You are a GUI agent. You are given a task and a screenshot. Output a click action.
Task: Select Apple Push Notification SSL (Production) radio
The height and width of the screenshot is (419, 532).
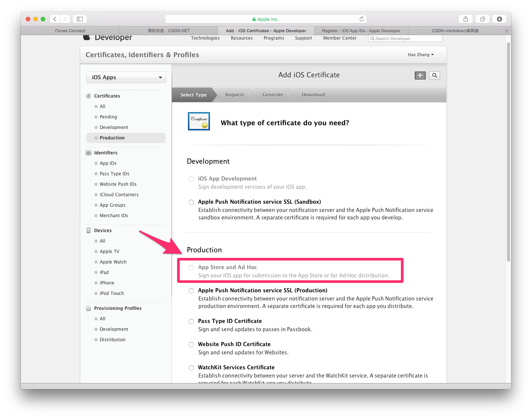pyautogui.click(x=191, y=291)
